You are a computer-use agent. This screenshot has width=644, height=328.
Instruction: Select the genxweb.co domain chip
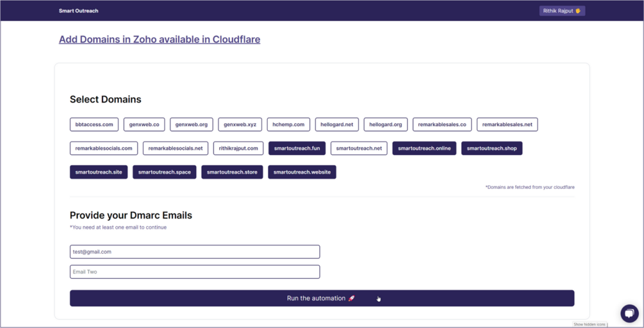pyautogui.click(x=144, y=124)
